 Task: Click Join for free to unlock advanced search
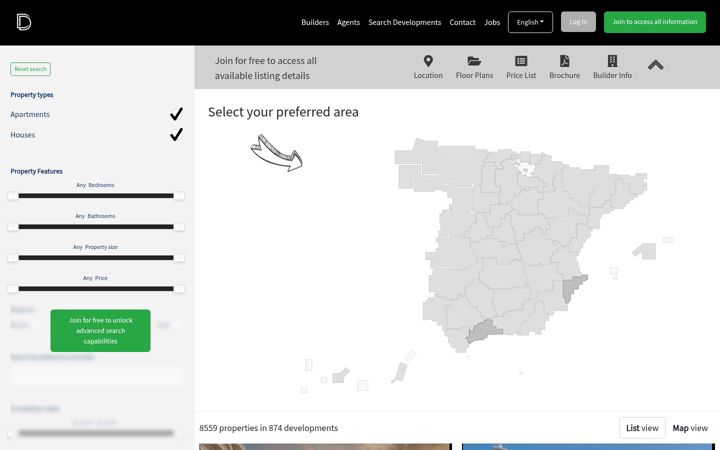click(x=100, y=331)
